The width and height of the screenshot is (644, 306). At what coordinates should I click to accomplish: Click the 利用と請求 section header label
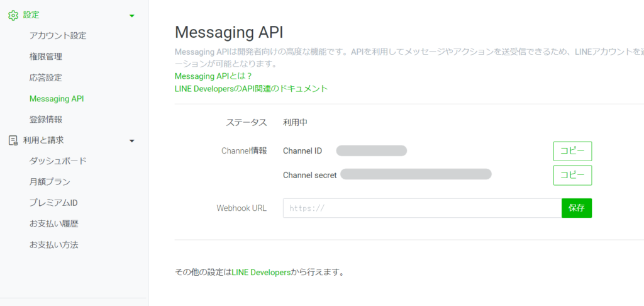point(43,140)
